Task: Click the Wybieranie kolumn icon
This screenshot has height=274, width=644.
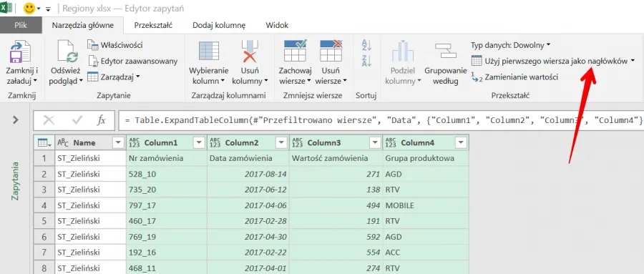Action: [x=209, y=52]
